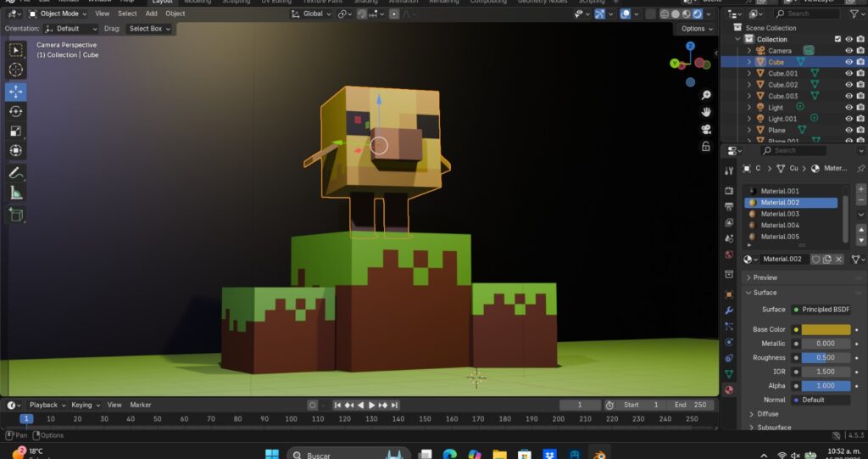This screenshot has width=868, height=459.
Task: Click the Principled BSDF surface button
Action: pyautogui.click(x=821, y=310)
